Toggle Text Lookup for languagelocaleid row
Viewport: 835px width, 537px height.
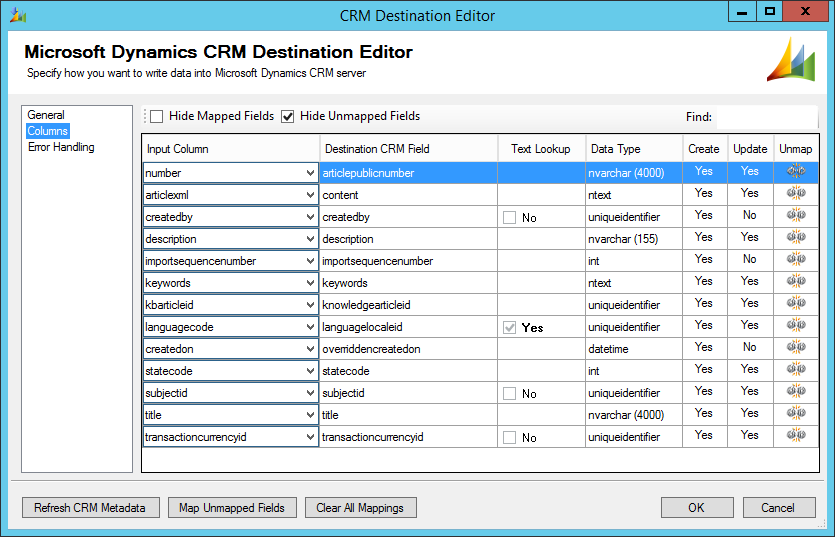pos(510,328)
